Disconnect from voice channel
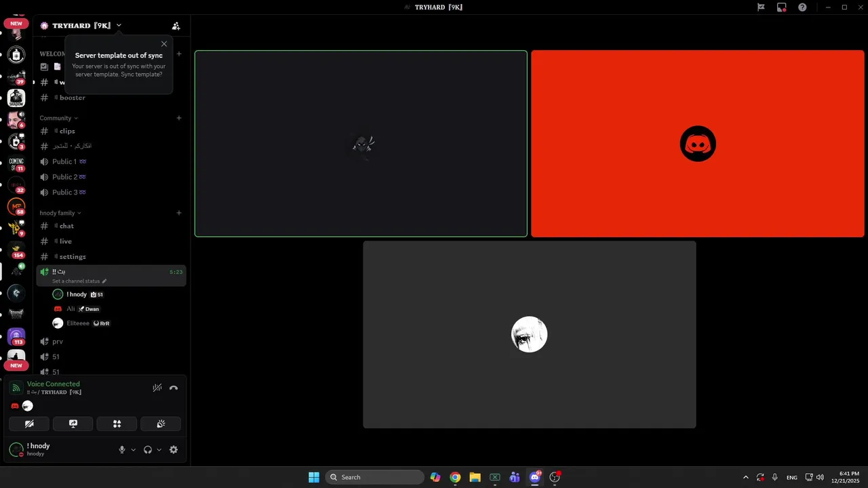This screenshot has height=488, width=868. click(174, 388)
